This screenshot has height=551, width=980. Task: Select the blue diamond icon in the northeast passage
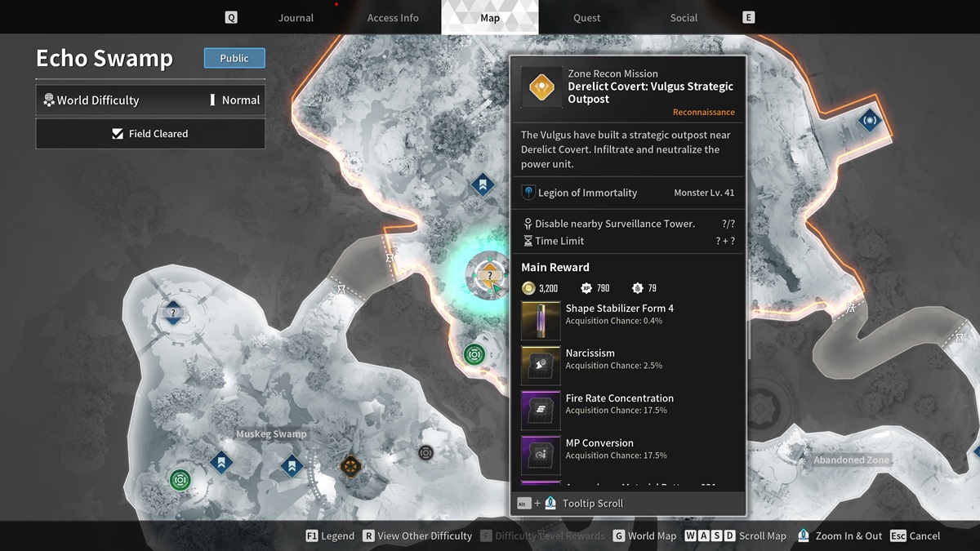(868, 121)
